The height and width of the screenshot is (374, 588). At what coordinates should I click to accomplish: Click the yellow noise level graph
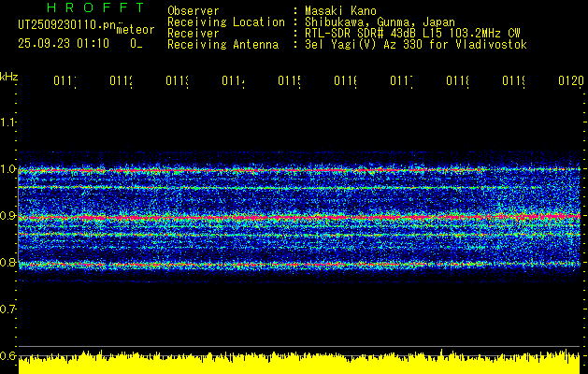[x=299, y=365]
